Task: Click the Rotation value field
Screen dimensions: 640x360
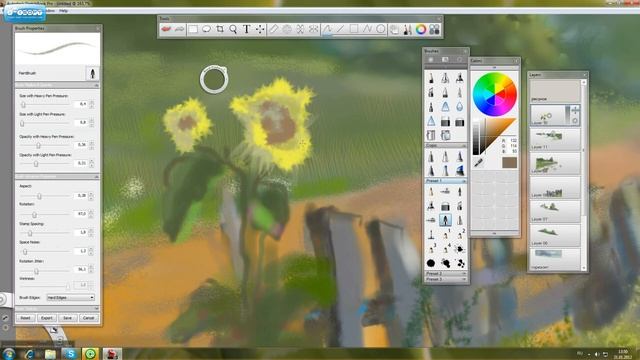Action: tap(81, 213)
